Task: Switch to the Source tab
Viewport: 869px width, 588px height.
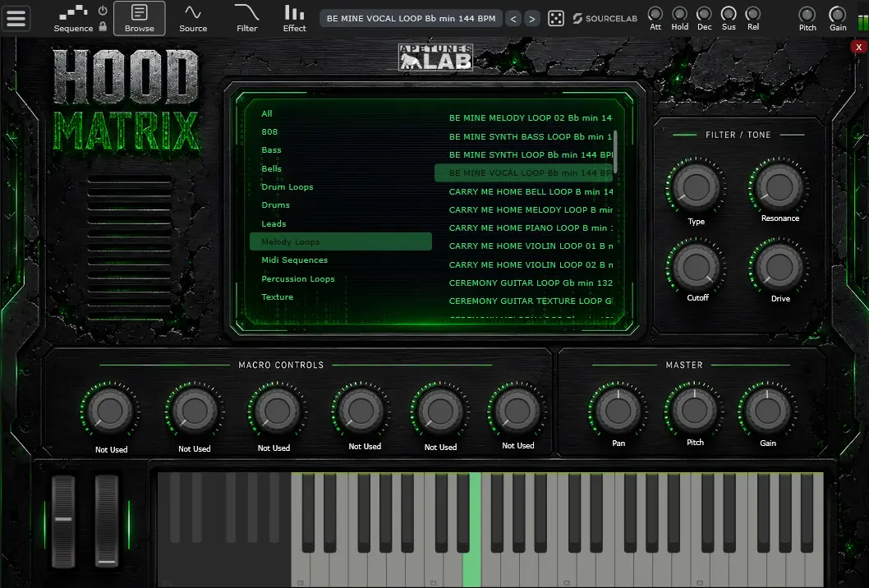Action: (193, 18)
